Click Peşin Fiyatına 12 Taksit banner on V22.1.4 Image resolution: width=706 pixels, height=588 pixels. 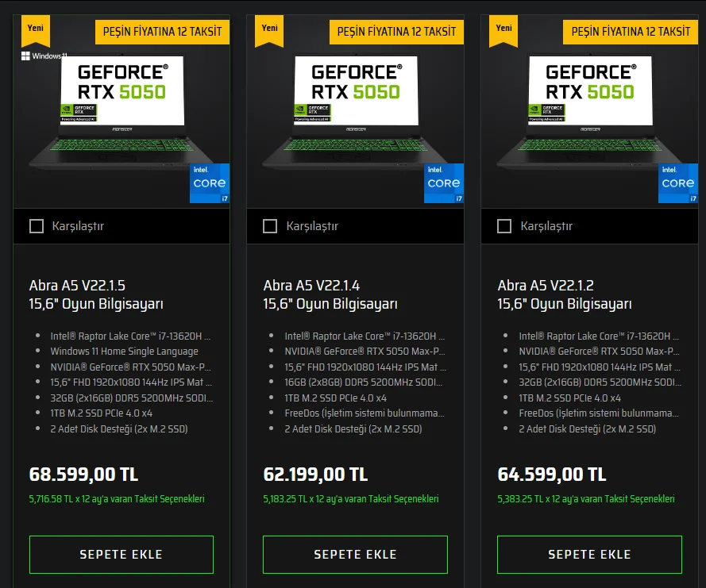[x=396, y=32]
